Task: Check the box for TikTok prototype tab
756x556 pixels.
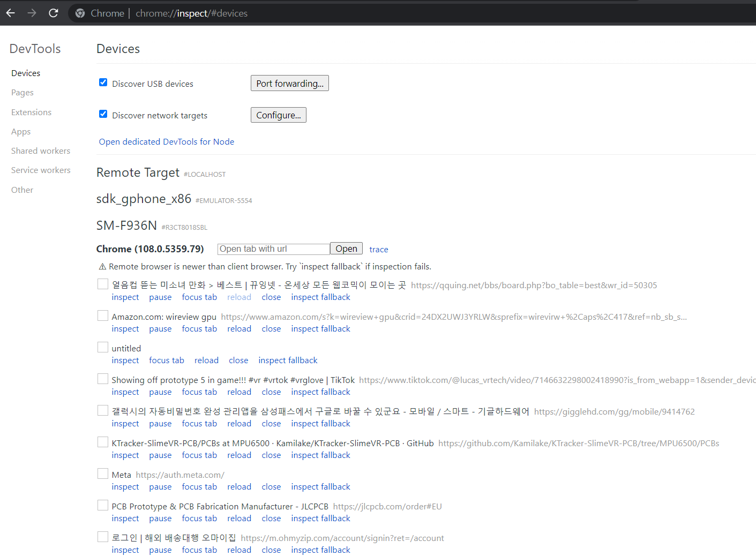Action: pos(103,379)
